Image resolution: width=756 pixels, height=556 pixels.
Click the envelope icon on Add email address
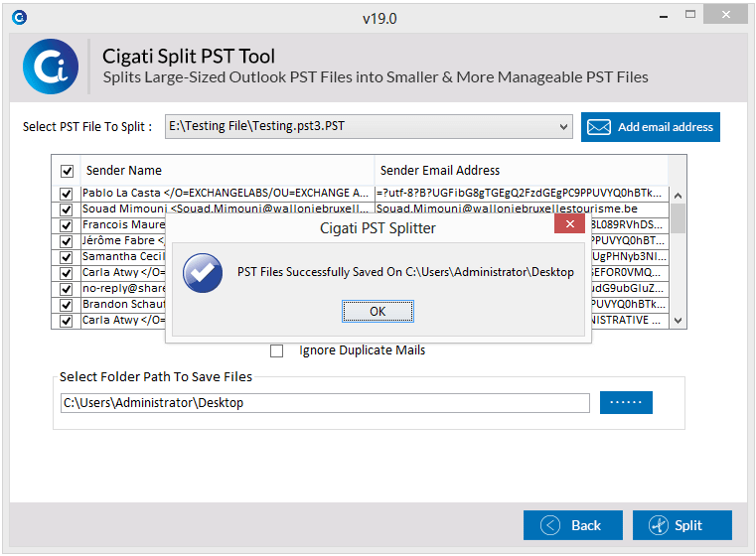click(599, 127)
